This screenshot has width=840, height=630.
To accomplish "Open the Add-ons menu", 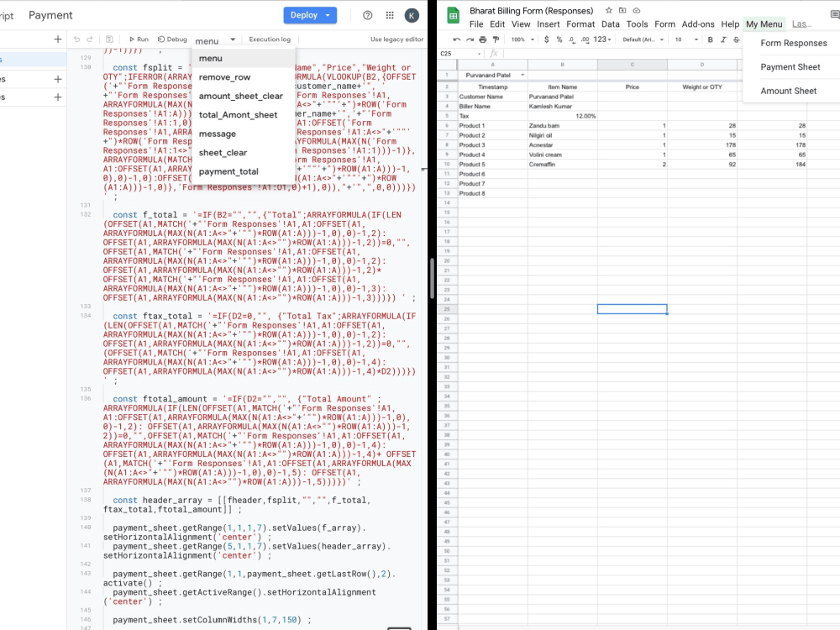I will point(700,24).
